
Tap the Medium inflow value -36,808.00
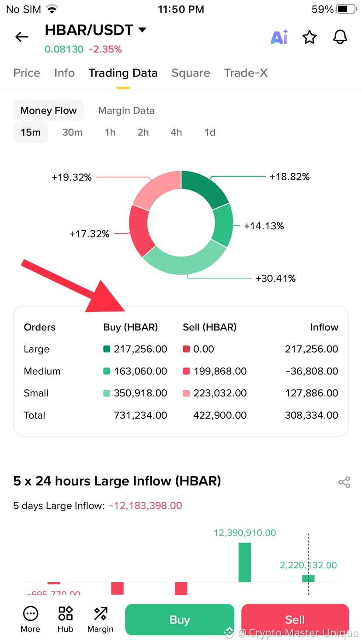tap(312, 371)
